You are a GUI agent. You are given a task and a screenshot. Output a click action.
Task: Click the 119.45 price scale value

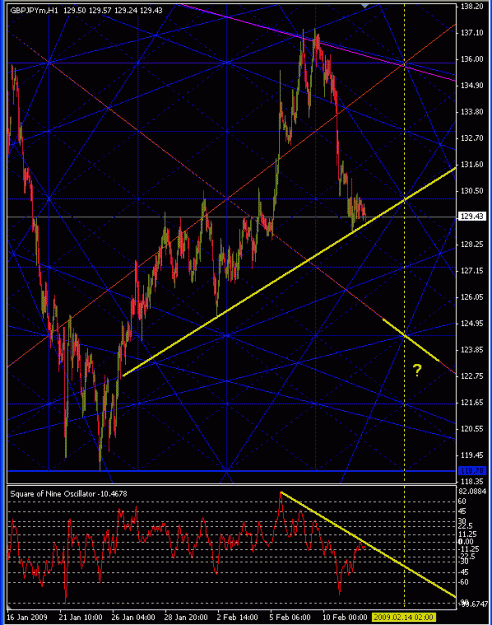pos(472,455)
